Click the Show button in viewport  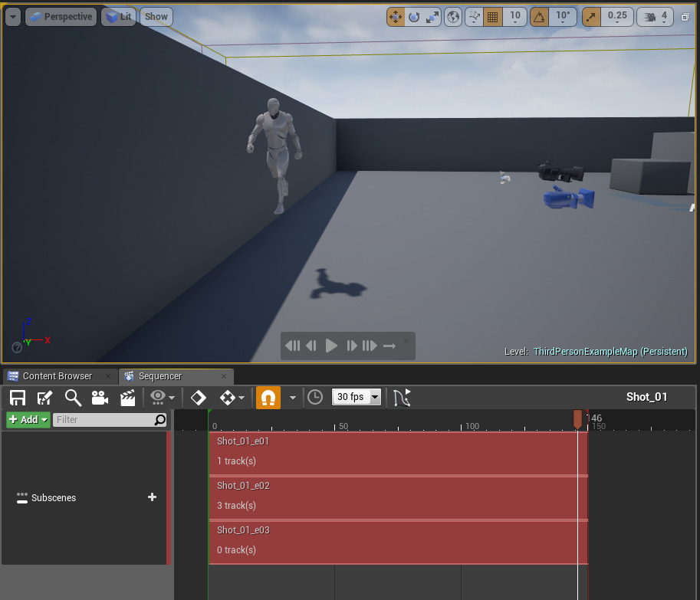156,16
